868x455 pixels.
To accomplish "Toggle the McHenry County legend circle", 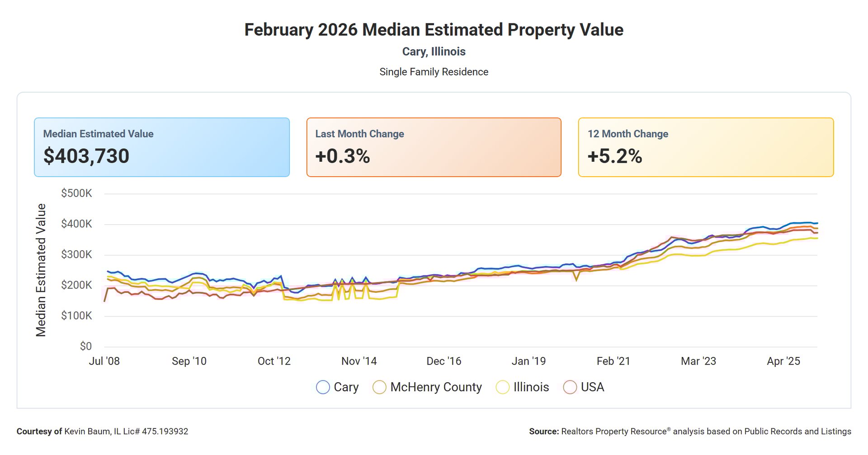I will pos(379,387).
